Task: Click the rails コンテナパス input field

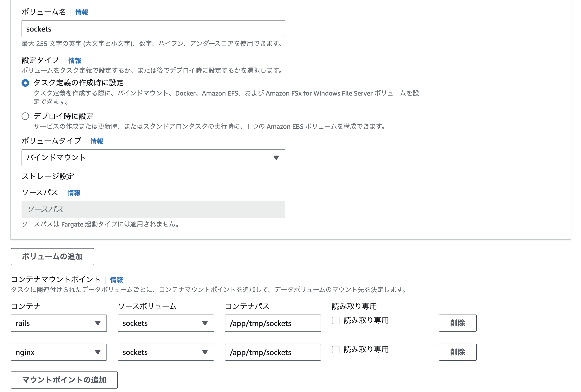Action: 273,323
